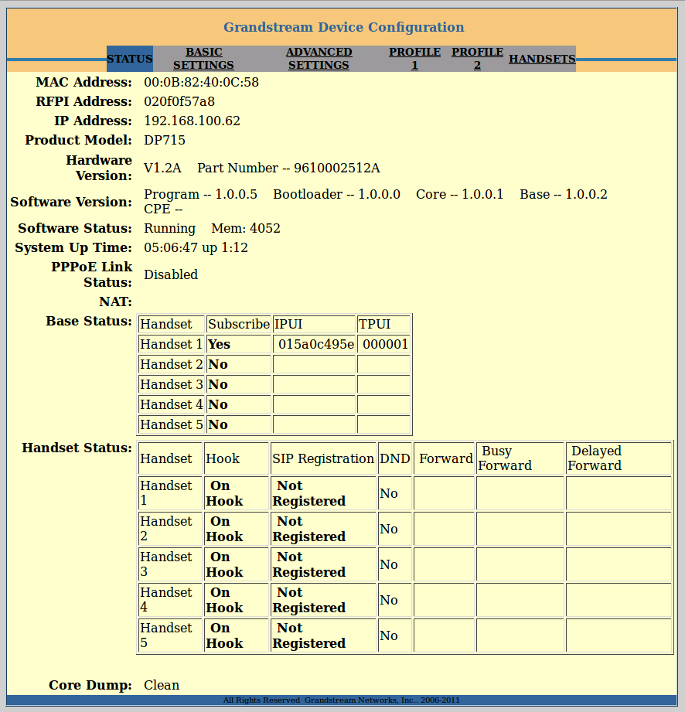Switch to PROFILE 2 tab
The height and width of the screenshot is (712, 685).
(477, 59)
